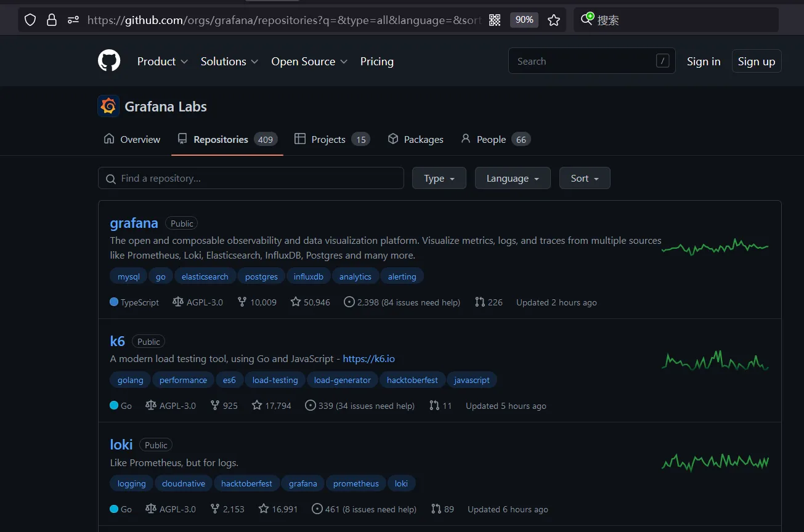Open the loki repository link
Image resolution: width=804 pixels, height=532 pixels.
pyautogui.click(x=121, y=445)
